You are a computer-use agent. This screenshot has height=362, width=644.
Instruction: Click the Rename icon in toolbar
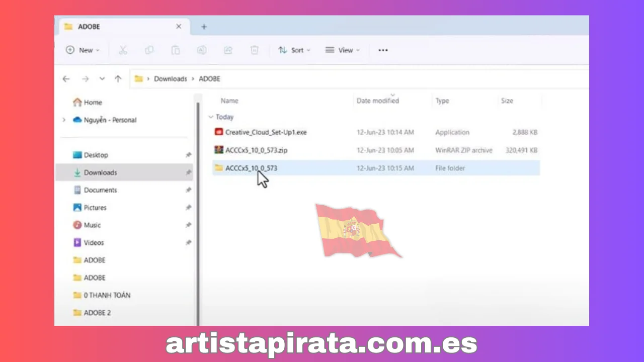(202, 50)
